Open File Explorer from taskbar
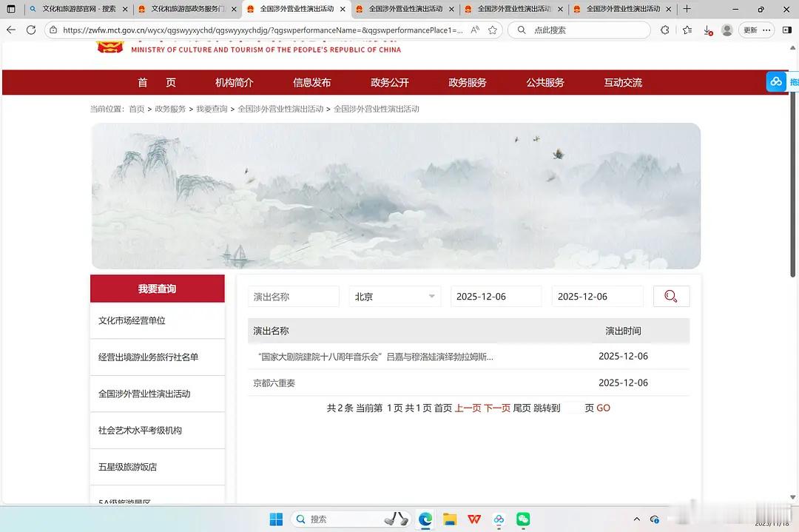 pyautogui.click(x=450, y=519)
